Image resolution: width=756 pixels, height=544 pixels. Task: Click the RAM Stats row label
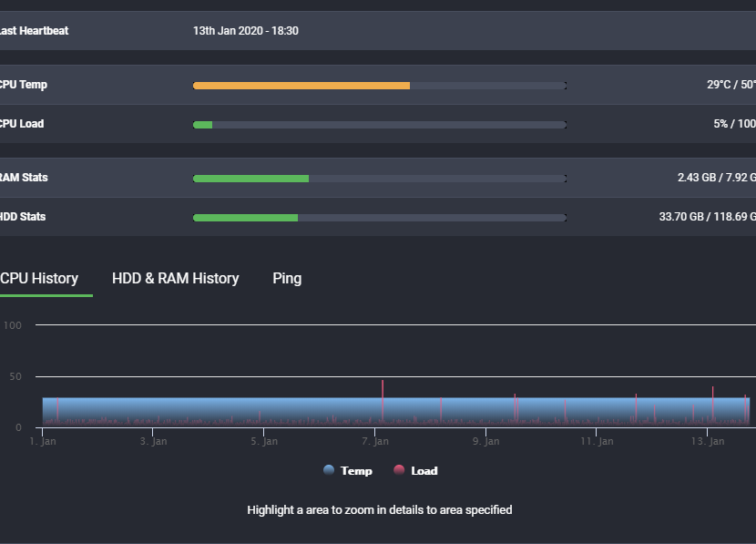24,178
